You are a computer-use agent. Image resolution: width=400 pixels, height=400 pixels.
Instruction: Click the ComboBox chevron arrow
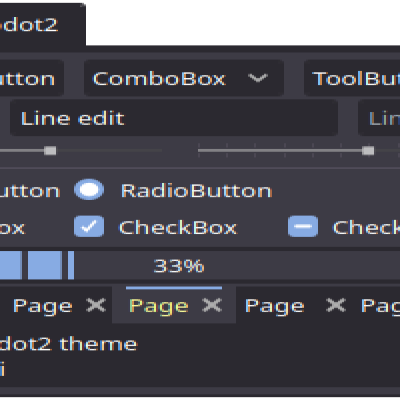[x=258, y=78]
